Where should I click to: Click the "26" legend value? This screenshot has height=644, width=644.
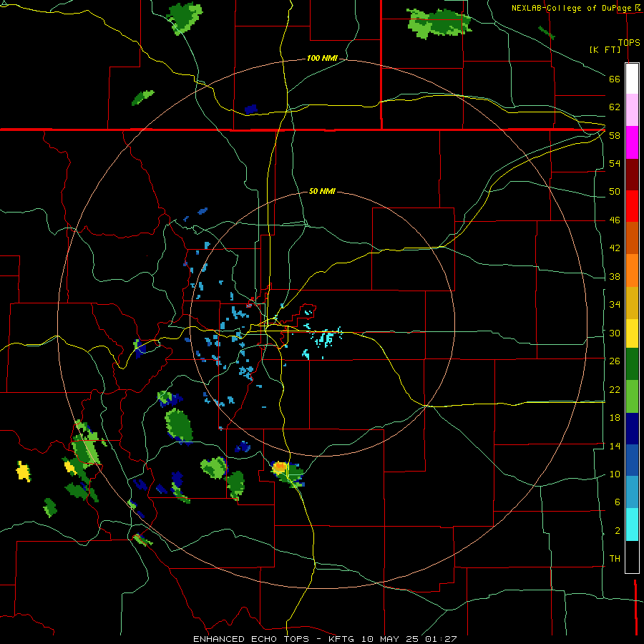click(615, 361)
